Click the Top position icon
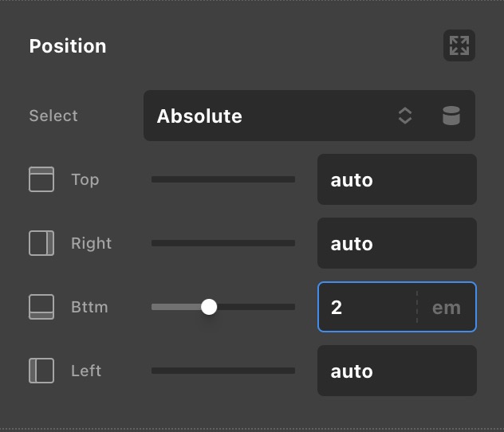Viewport: 504px width, 432px height. 41,179
